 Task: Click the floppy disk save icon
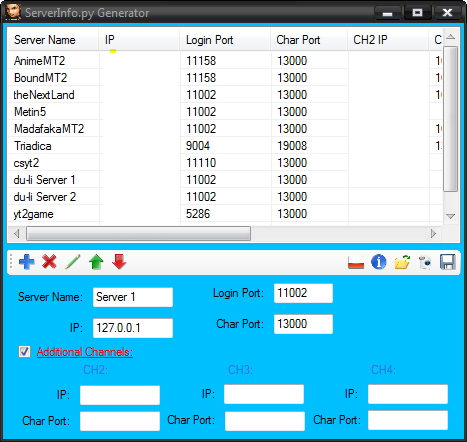pyautogui.click(x=448, y=262)
